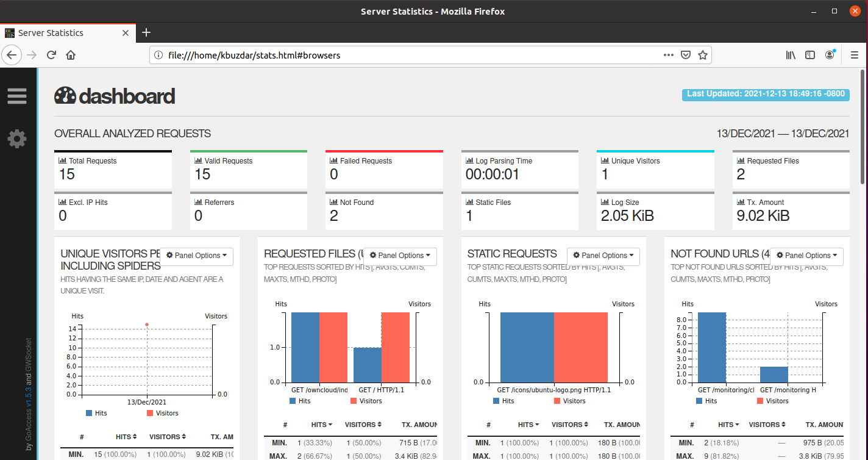Open Panel Options for Static Requests panel
Viewport: 868px width, 460px height.
coord(603,256)
